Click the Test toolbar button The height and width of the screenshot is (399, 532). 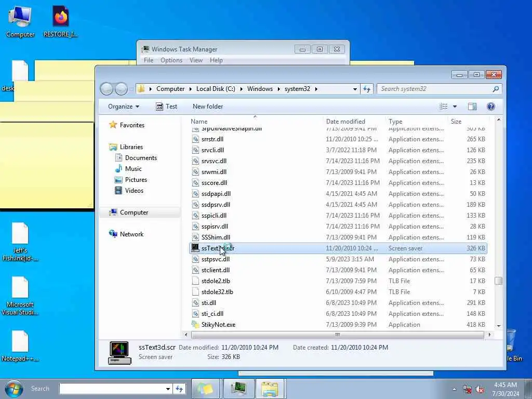tap(166, 107)
